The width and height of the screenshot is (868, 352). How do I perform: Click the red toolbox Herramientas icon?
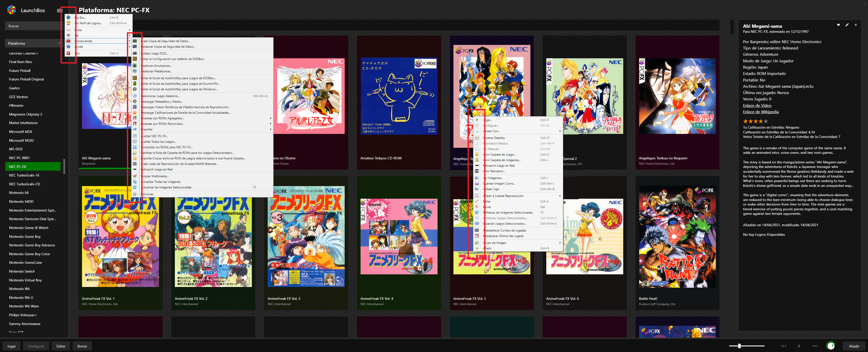[x=68, y=41]
